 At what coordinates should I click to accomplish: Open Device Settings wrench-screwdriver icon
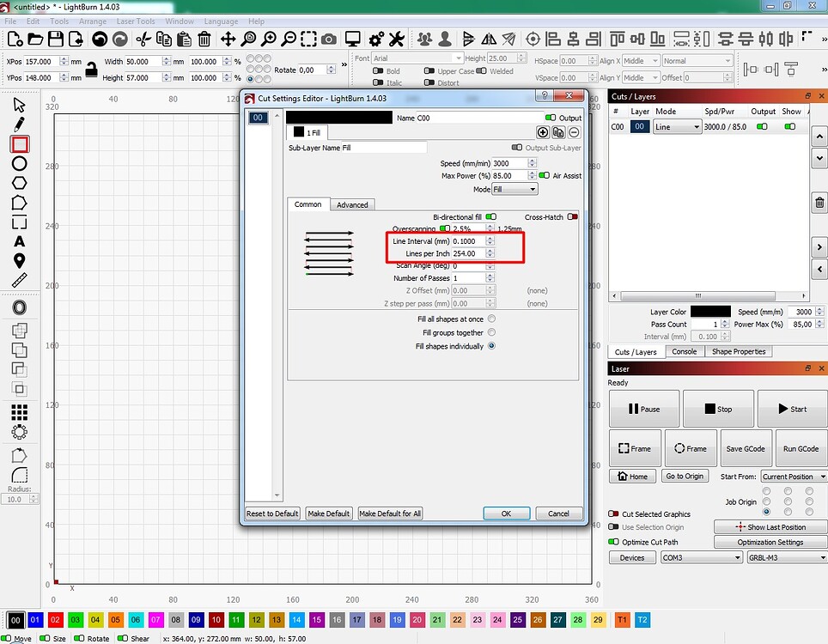[x=397, y=39]
